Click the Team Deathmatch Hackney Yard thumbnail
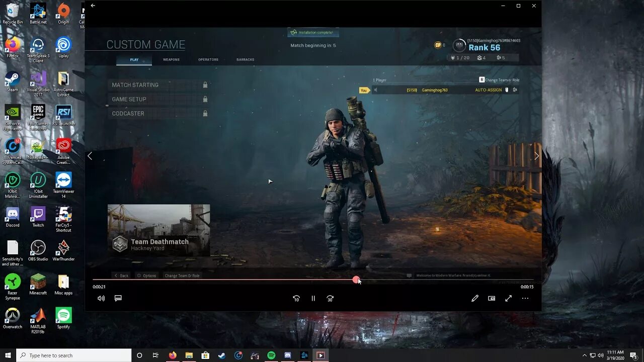Viewport: 644px width, 362px height. 158,230
